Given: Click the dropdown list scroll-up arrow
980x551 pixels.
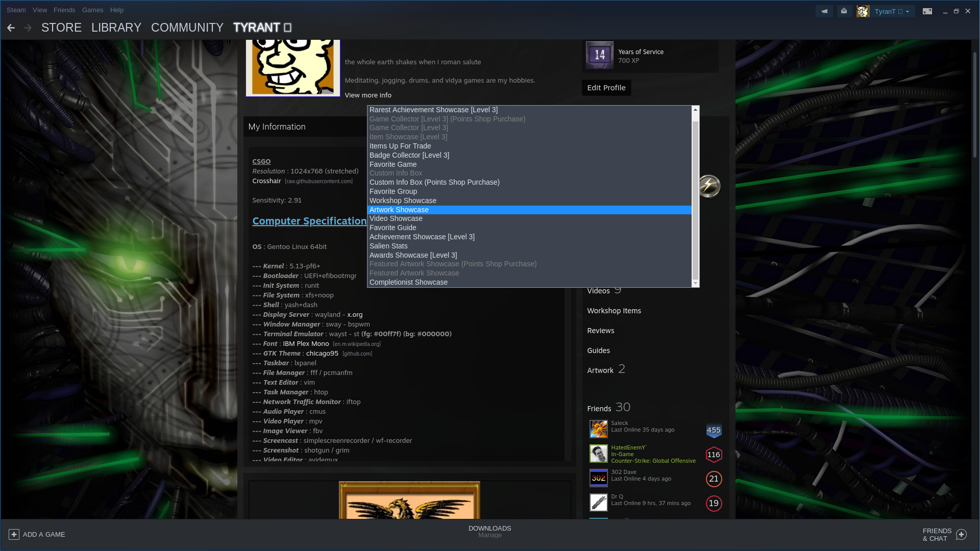Looking at the screenshot, I should (695, 110).
